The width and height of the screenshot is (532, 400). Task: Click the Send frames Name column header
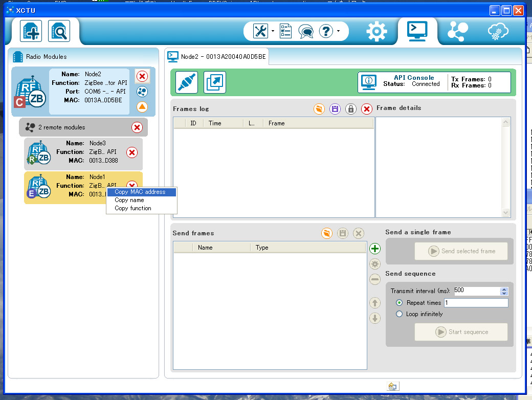[x=221, y=248]
